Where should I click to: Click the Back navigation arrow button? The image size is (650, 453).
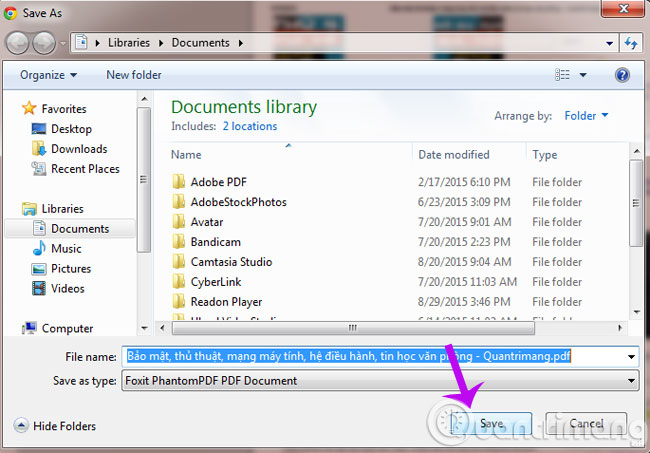pos(17,43)
